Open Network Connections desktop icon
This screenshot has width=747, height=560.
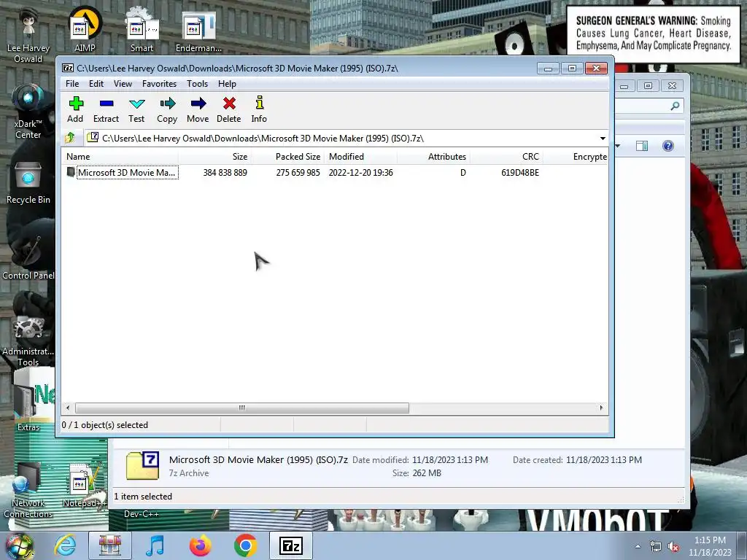click(x=28, y=491)
